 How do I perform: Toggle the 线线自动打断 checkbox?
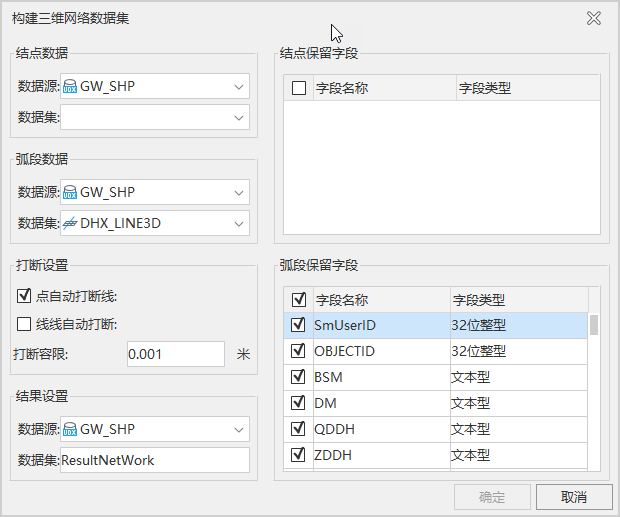click(x=25, y=324)
